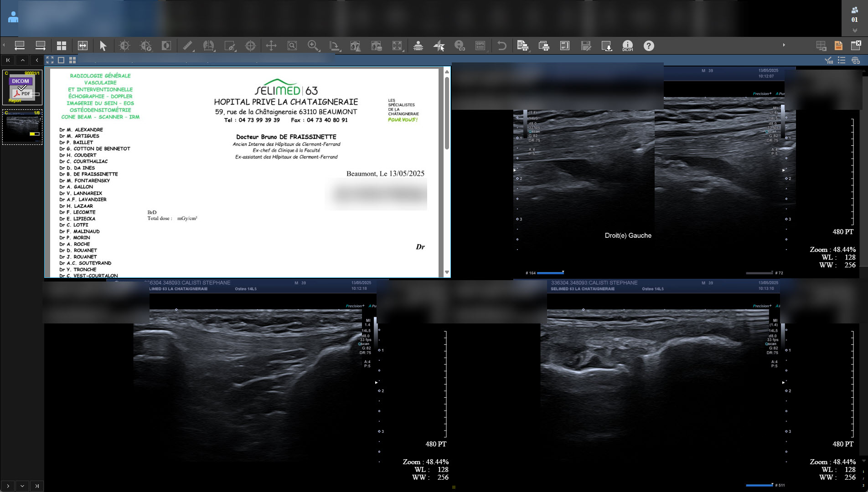The height and width of the screenshot is (492, 868).
Task: Open the DICOM info viewer
Action: pos(628,46)
